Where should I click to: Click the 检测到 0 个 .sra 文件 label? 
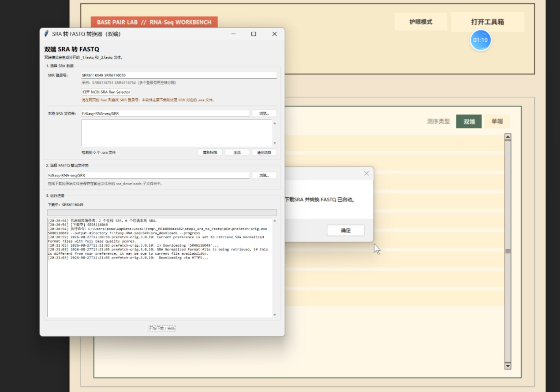coord(99,152)
